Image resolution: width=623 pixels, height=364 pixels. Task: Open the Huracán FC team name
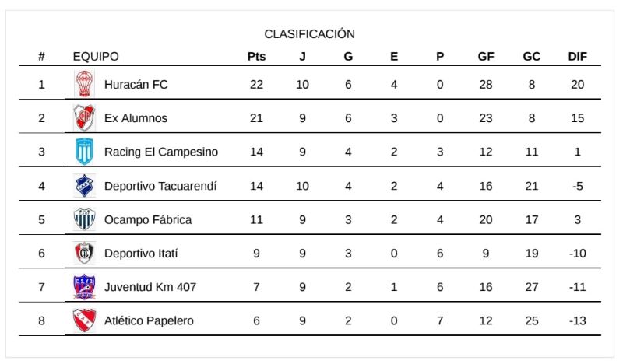136,85
